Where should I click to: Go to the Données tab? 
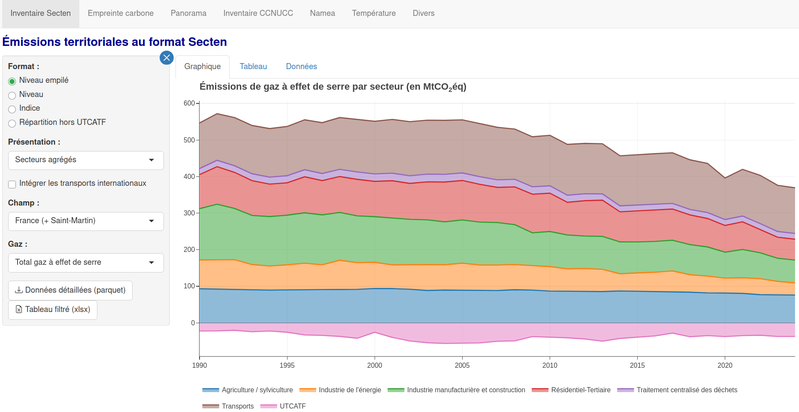(301, 66)
